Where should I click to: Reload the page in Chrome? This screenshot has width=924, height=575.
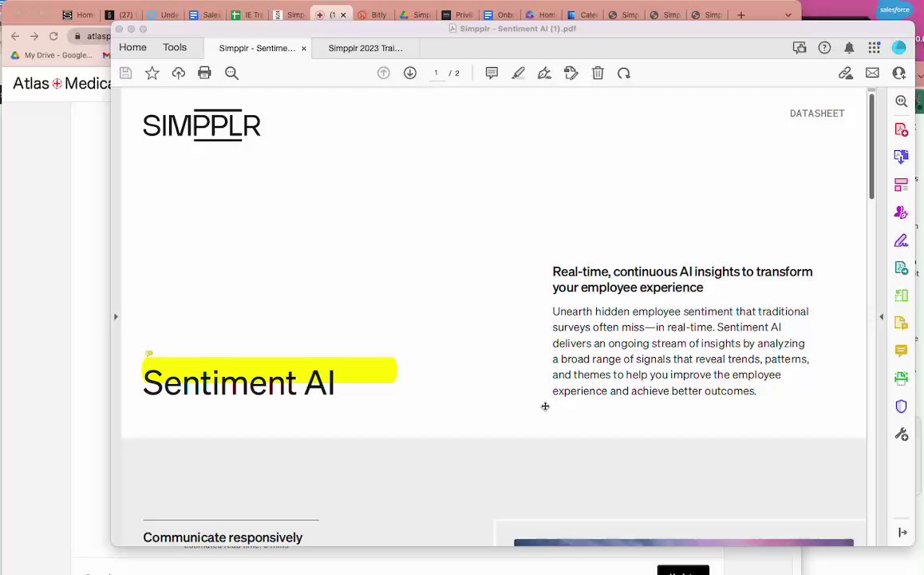click(x=53, y=37)
